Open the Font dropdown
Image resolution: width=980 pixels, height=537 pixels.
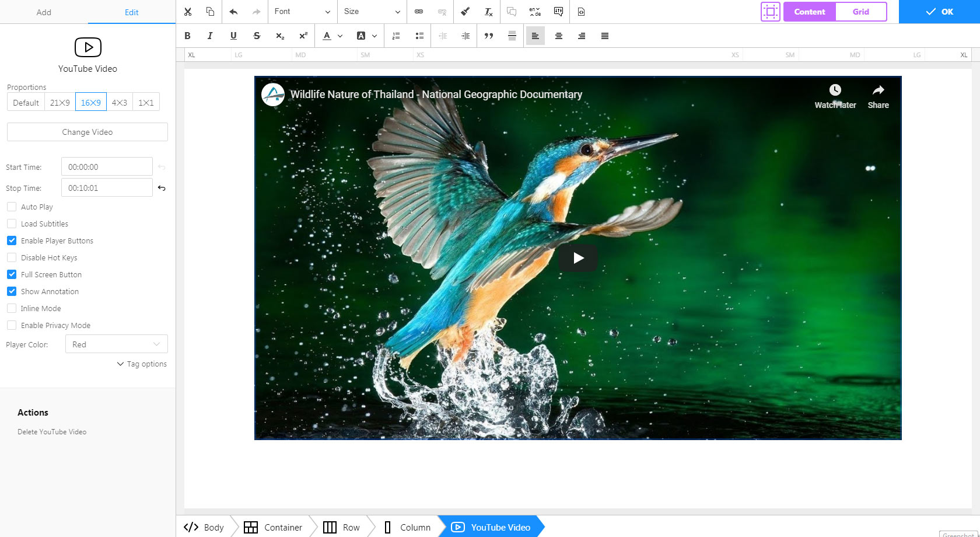click(302, 12)
